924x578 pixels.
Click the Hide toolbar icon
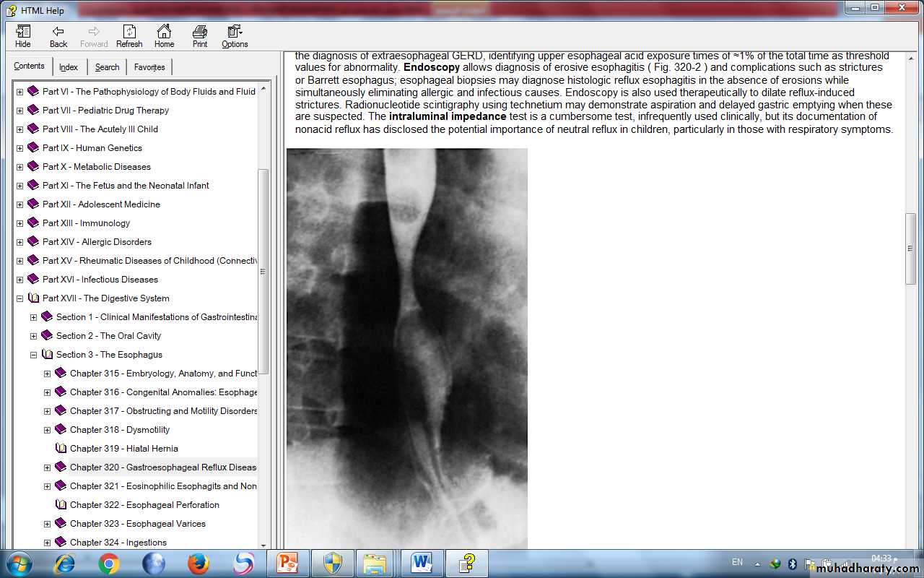tap(23, 36)
